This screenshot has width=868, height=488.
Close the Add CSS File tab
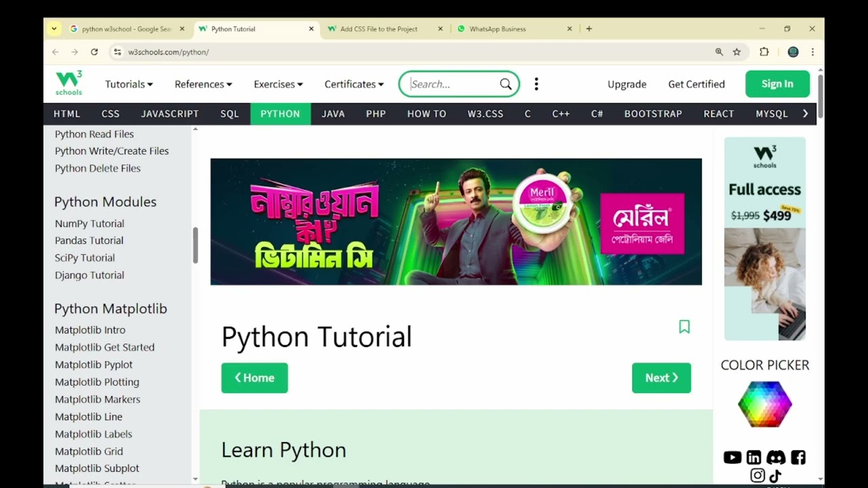point(440,29)
